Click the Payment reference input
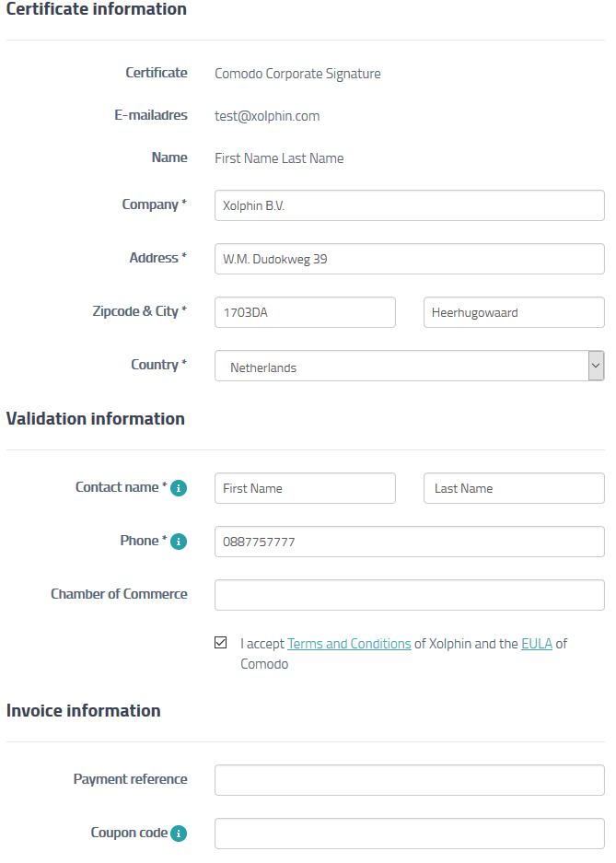Viewport: 616px width, 863px height. 409,780
